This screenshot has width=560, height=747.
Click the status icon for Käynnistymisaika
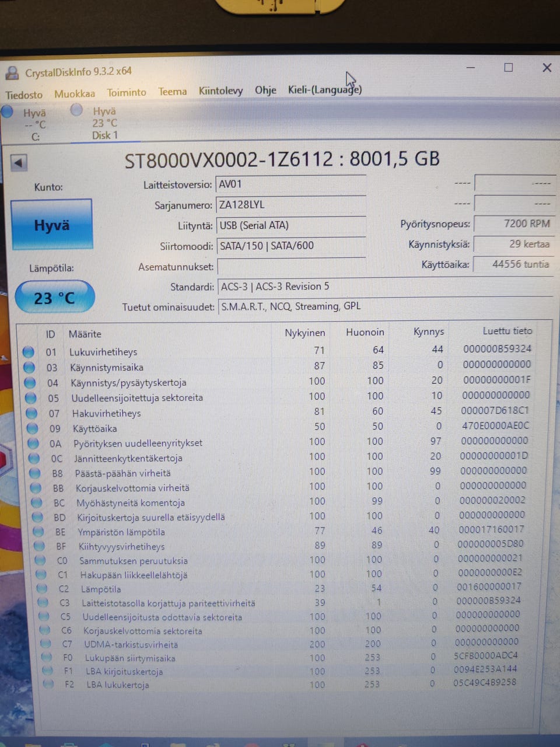[x=29, y=367]
